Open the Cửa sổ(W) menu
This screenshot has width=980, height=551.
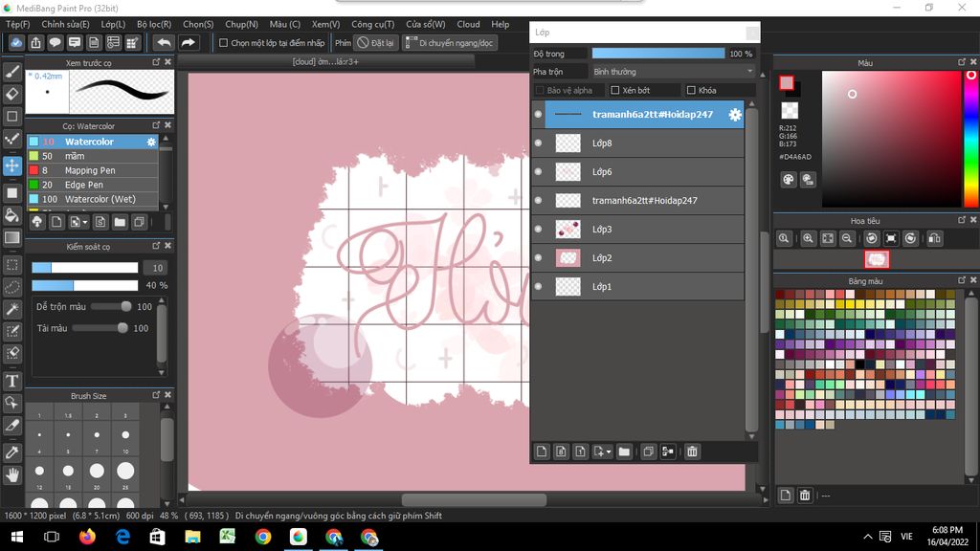click(425, 24)
